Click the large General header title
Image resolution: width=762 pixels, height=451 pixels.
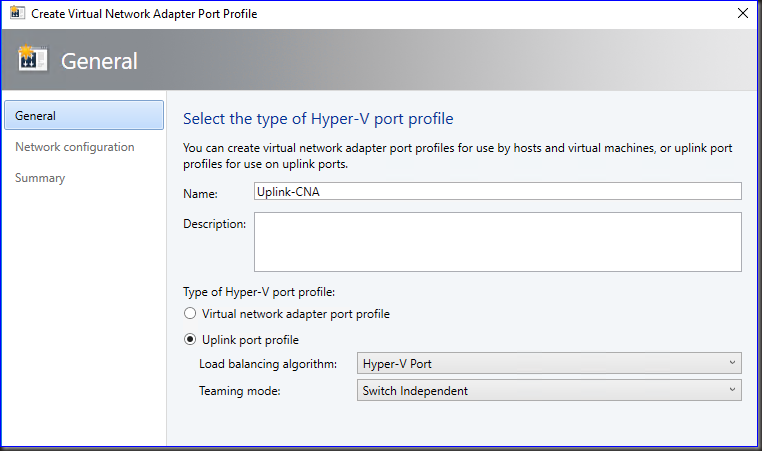click(x=99, y=61)
